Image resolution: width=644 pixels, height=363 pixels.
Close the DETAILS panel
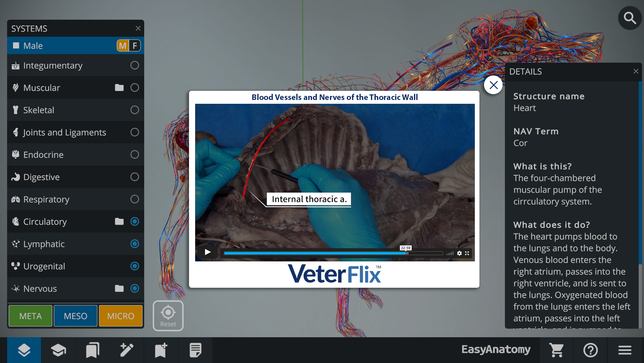[x=636, y=71]
